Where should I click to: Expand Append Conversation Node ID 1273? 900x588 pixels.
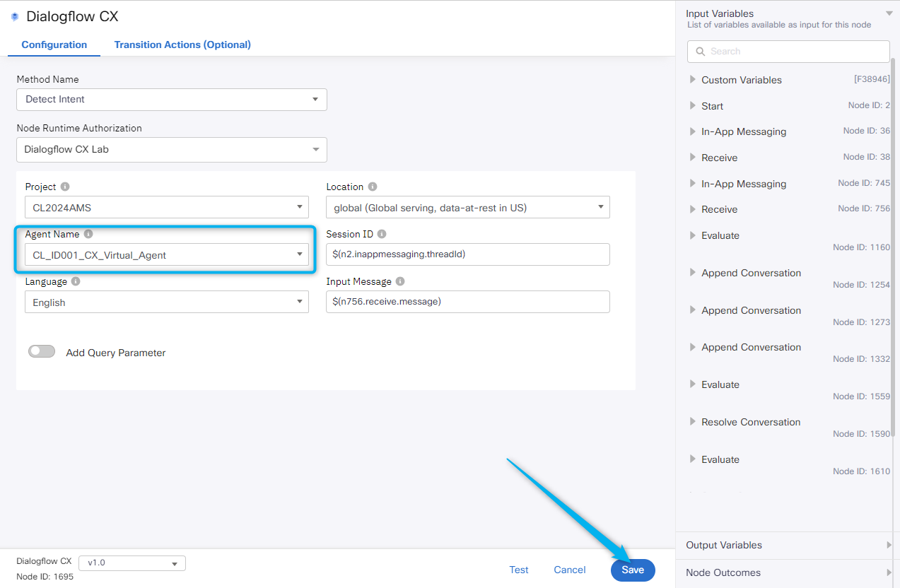[x=693, y=310]
